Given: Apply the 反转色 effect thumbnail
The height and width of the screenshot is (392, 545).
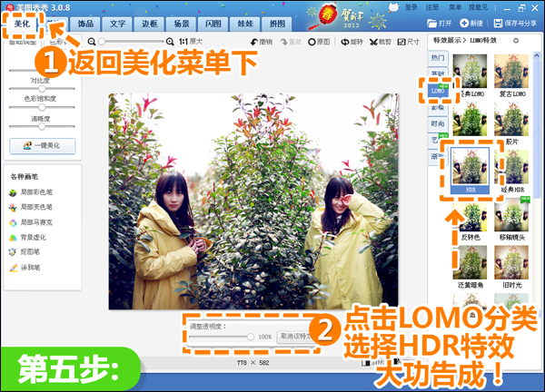Looking at the screenshot, I should pyautogui.click(x=470, y=214).
